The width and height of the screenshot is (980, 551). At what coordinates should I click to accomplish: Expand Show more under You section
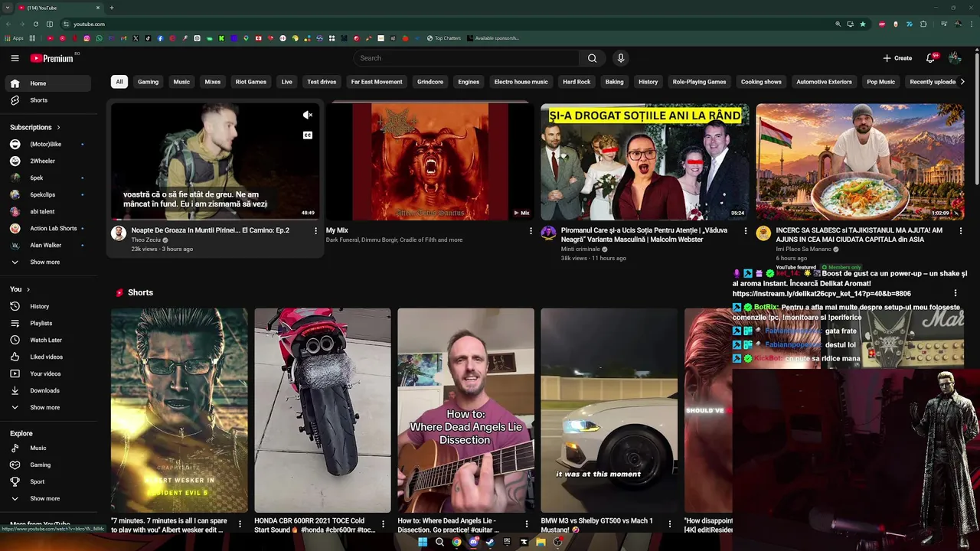coord(48,407)
